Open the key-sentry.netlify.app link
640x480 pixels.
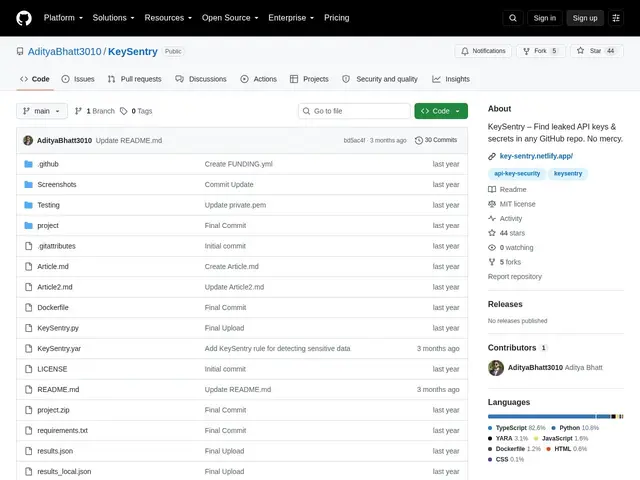536,156
